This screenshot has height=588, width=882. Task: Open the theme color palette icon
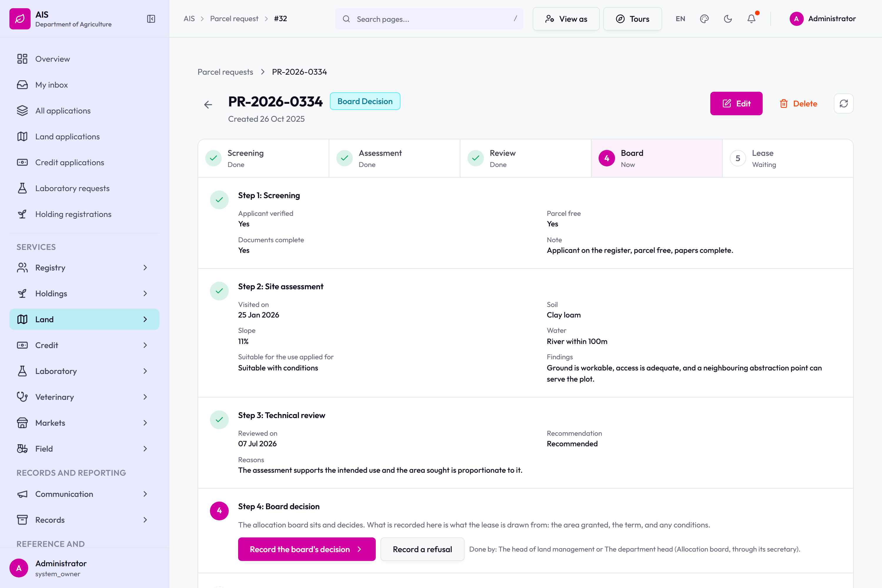pos(704,19)
